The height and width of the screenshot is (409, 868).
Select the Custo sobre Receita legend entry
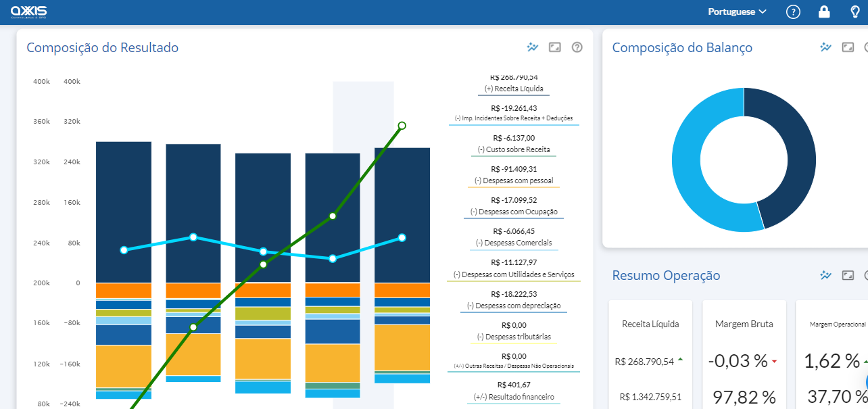pyautogui.click(x=514, y=149)
